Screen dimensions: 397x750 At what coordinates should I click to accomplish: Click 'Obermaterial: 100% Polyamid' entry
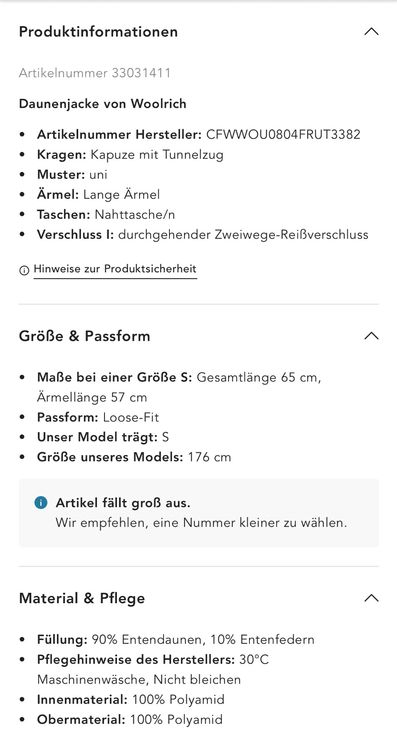click(130, 719)
